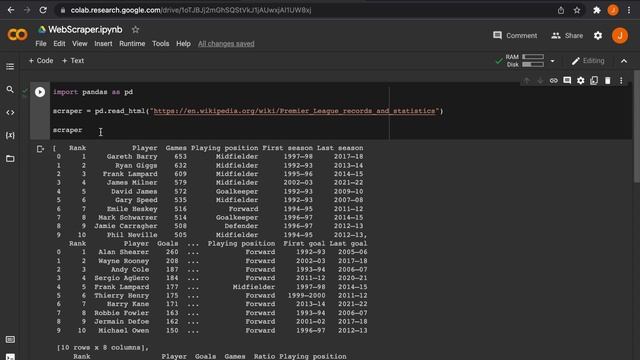Copy link to cell icon
The height and width of the screenshot is (360, 640).
(x=553, y=81)
